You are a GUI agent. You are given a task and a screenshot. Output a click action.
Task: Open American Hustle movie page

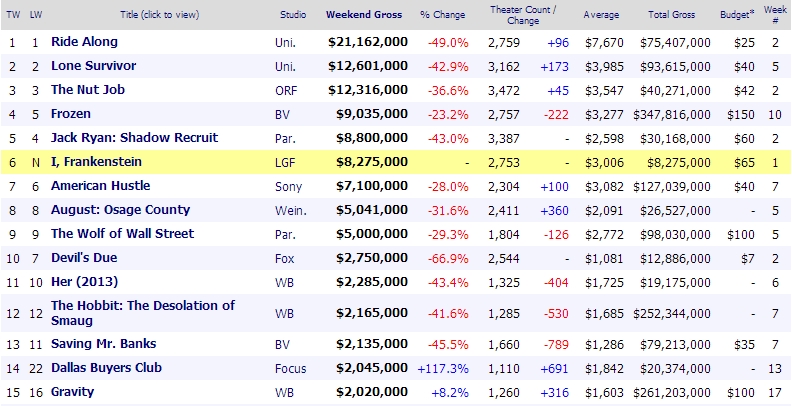tap(100, 186)
